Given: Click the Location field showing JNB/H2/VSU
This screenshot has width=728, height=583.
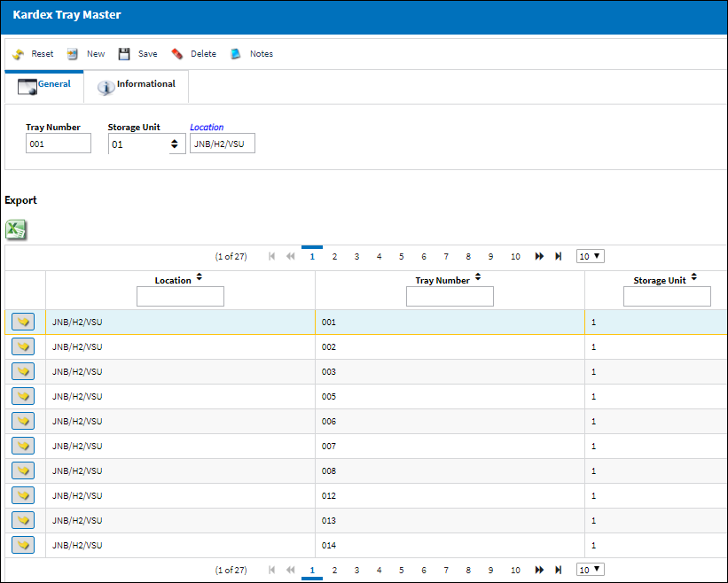Looking at the screenshot, I should pyautogui.click(x=223, y=144).
